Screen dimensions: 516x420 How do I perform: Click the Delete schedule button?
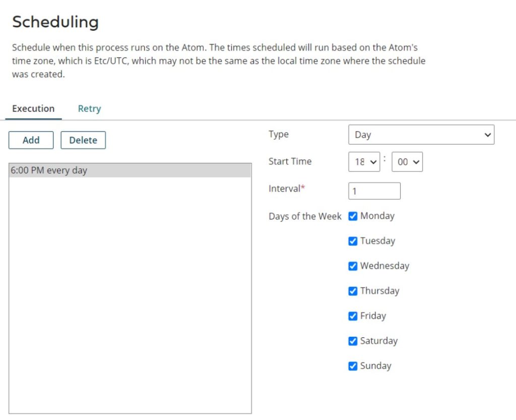point(83,140)
